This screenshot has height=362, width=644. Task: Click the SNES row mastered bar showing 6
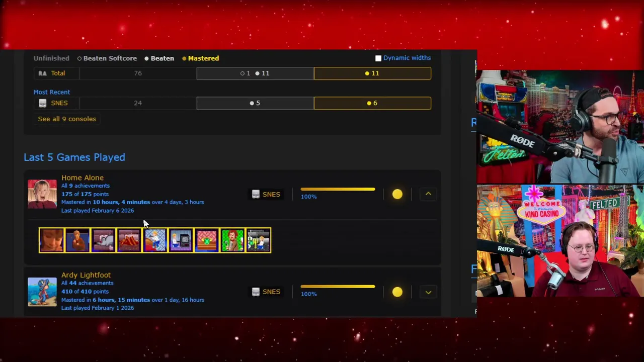[372, 103]
